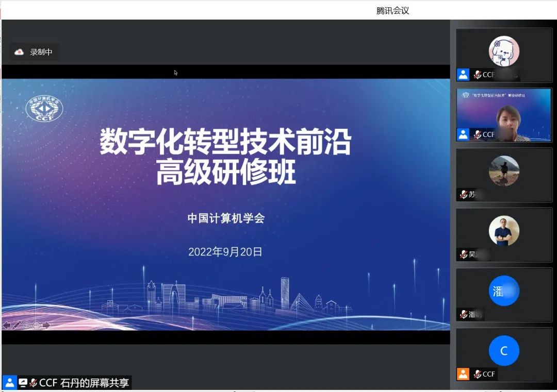
Task: Select the active speaker's highlighted video tile
Action: 504,114
